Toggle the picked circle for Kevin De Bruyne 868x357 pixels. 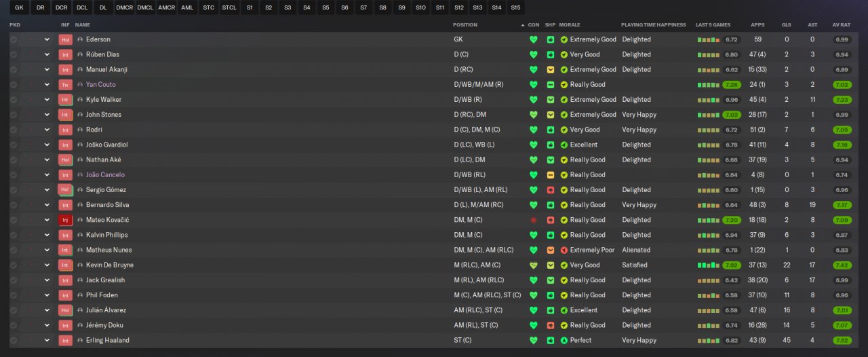(x=14, y=265)
